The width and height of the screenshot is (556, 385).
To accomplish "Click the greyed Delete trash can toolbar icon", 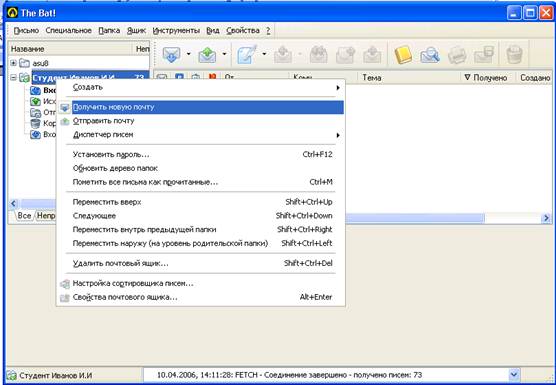I will (x=514, y=55).
